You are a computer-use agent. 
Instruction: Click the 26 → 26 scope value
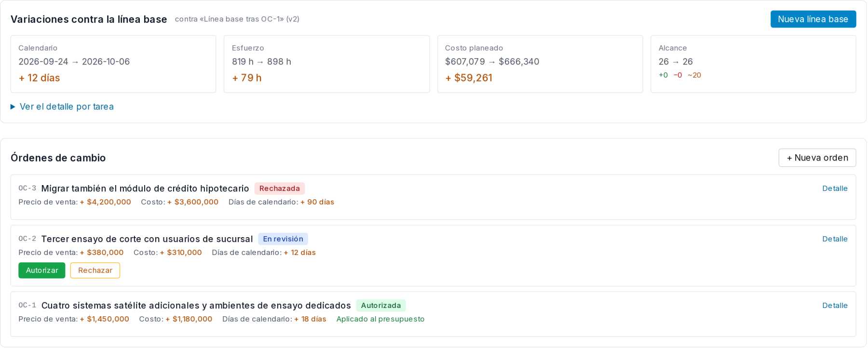676,62
